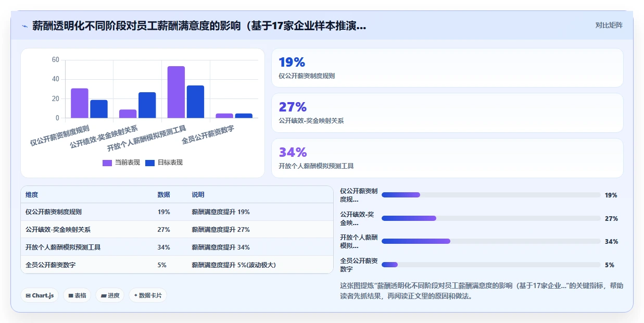Click blue bar for 开放个人薪酬模拟预测工具
Image resolution: width=644 pixels, height=323 pixels.
196,102
